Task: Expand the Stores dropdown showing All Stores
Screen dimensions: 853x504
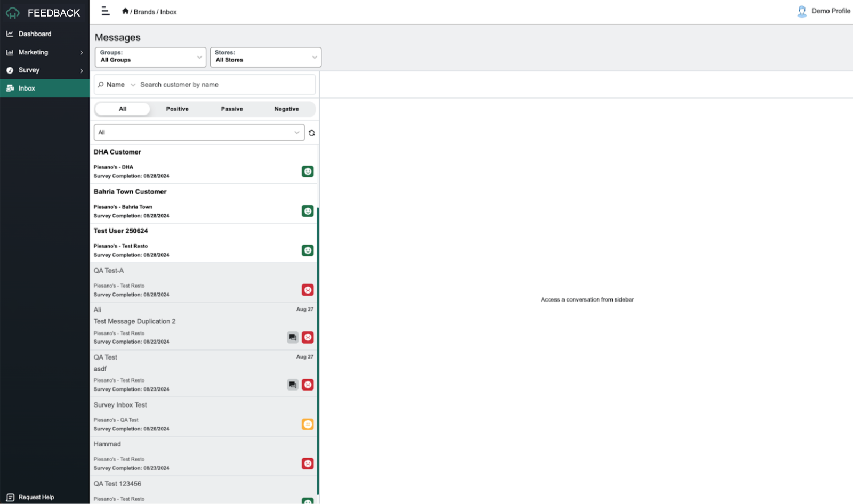Action: 265,57
